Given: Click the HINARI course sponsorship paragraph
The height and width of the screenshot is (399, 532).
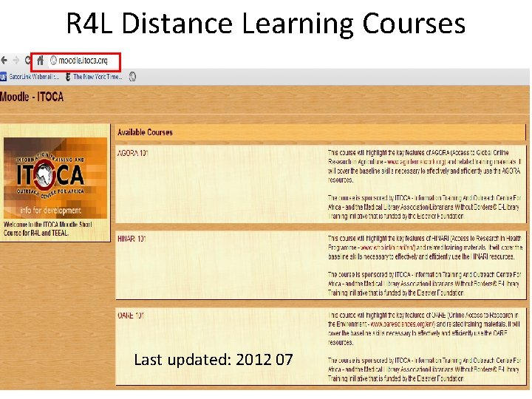Looking at the screenshot, I should 424,284.
